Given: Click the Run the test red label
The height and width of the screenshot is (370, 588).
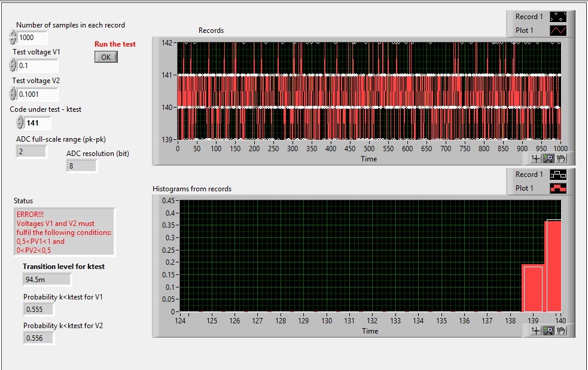Looking at the screenshot, I should click(115, 44).
